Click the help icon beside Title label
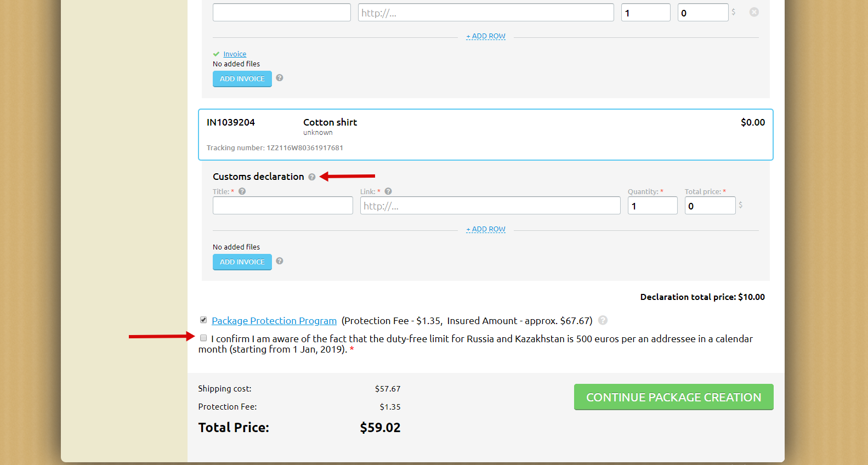 pos(242,191)
